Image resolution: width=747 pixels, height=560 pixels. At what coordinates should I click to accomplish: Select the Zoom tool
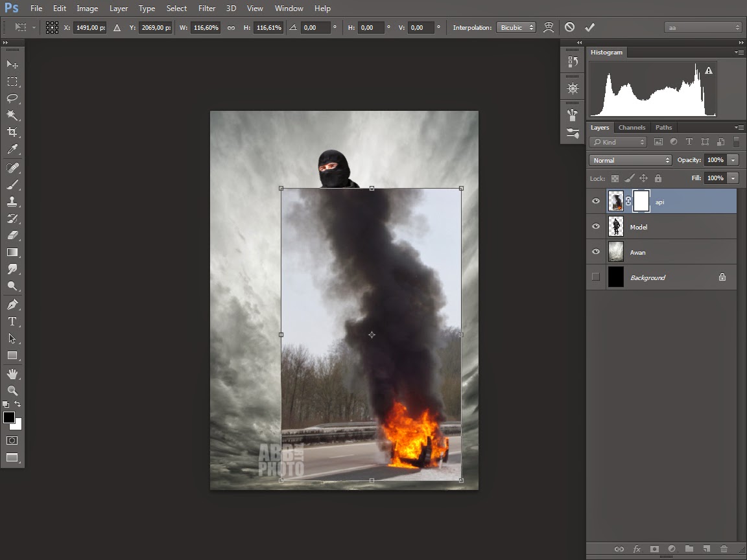pos(12,390)
